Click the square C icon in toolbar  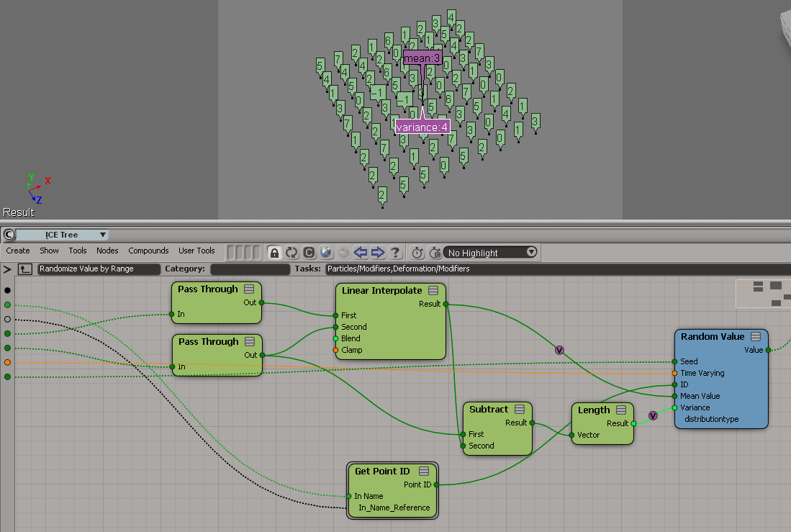309,253
